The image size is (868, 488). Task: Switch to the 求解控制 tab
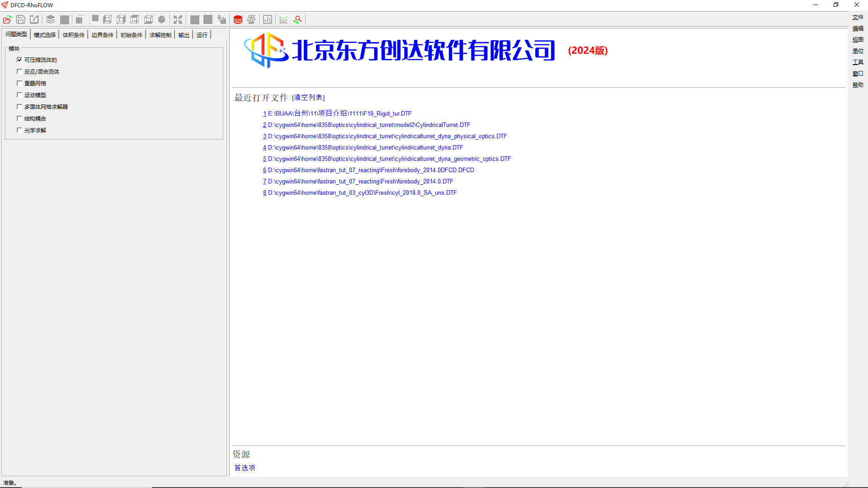pos(160,35)
